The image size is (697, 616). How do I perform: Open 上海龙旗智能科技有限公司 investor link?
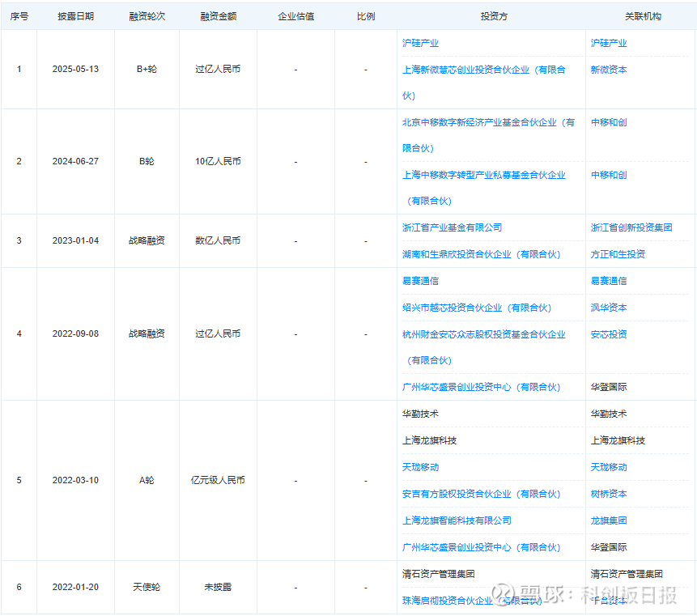(x=457, y=520)
